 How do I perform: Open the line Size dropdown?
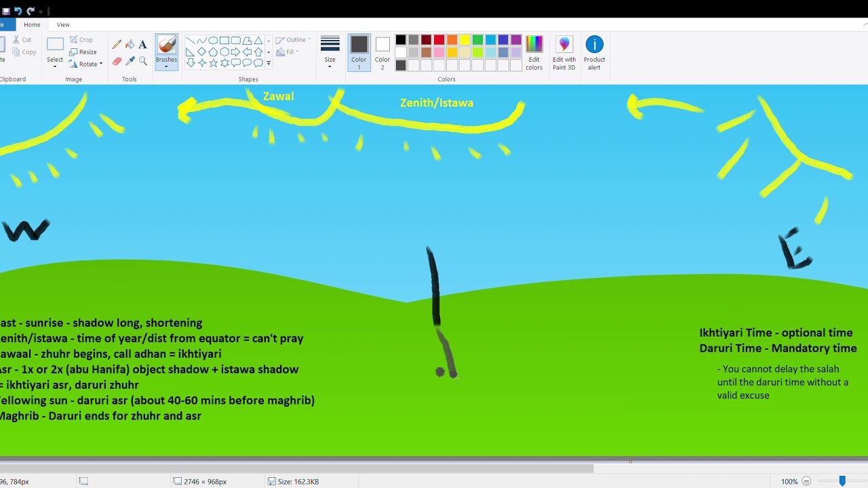coord(330,53)
